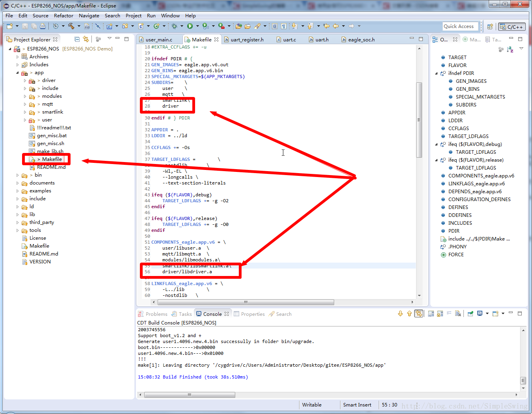Click the green Run button icon
The width and height of the screenshot is (532, 414).
click(190, 26)
